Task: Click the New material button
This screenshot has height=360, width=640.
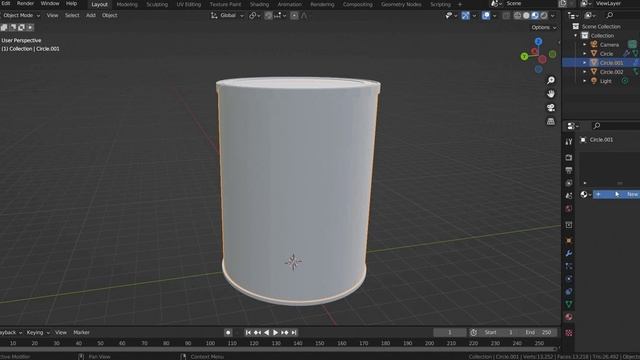Action: tap(616, 194)
